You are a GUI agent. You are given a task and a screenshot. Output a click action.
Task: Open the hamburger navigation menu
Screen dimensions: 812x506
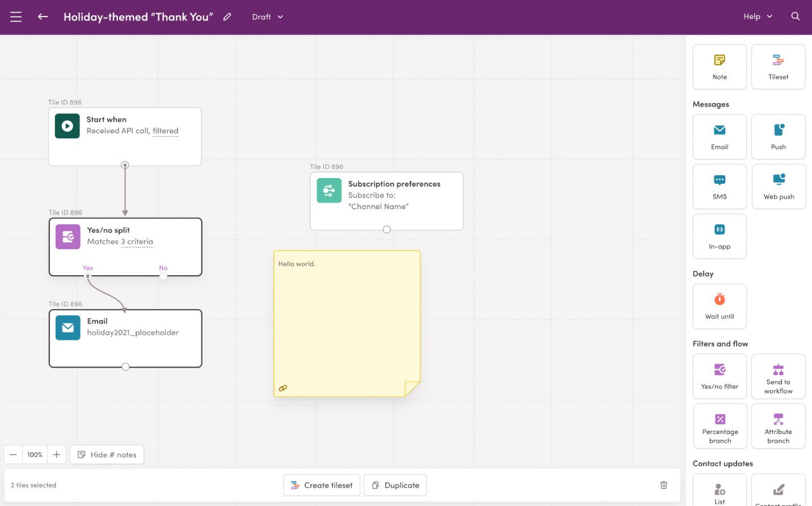(15, 16)
